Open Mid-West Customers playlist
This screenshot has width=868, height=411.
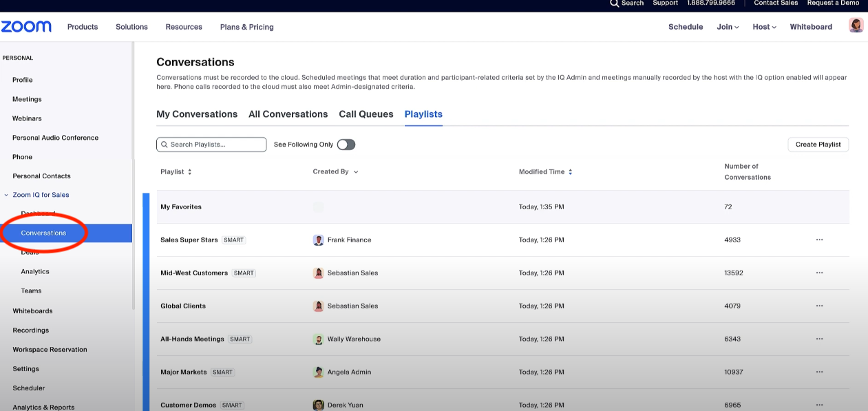(x=194, y=273)
